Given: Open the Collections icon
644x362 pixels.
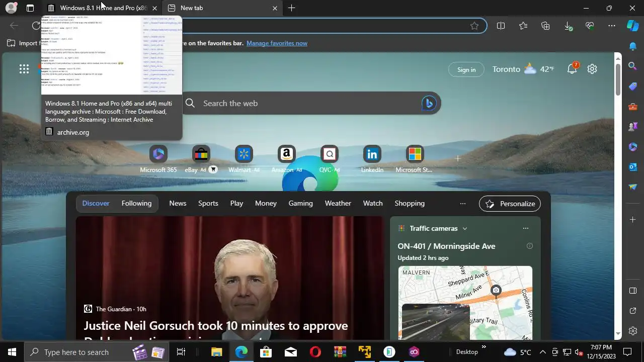Looking at the screenshot, I should pyautogui.click(x=545, y=26).
